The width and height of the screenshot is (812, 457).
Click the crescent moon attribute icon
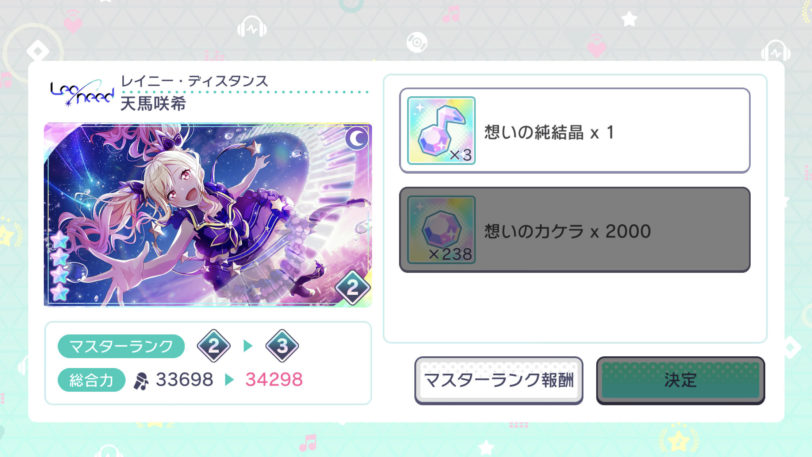(356, 138)
